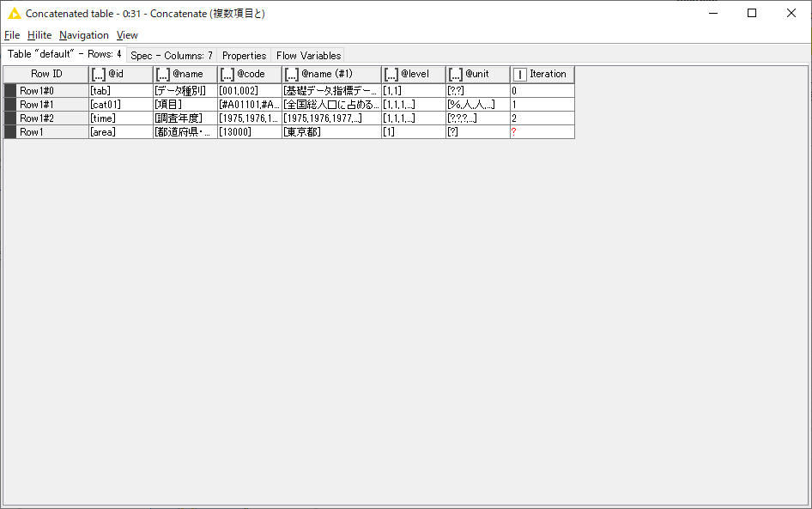Click the @name (#1) column header label

pyautogui.click(x=327, y=74)
